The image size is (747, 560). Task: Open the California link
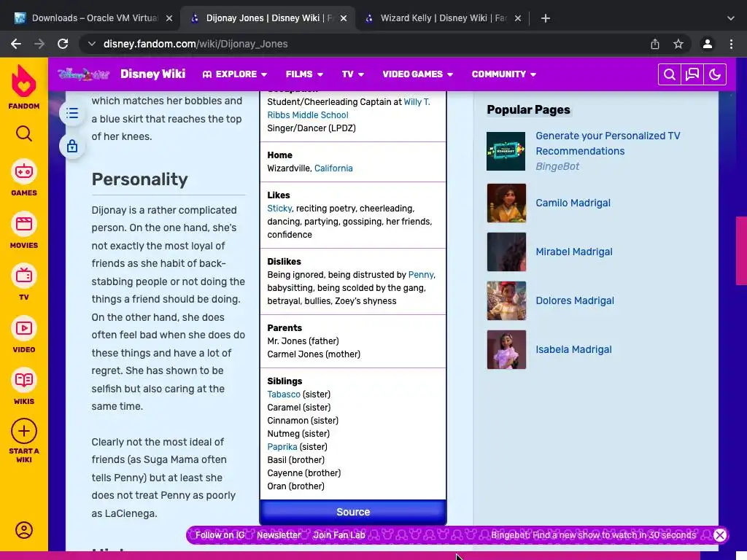click(333, 168)
